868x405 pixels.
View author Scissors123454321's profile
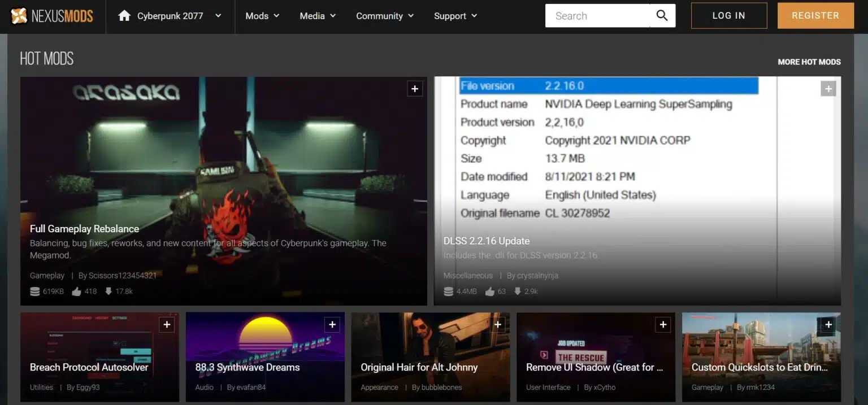pyautogui.click(x=123, y=276)
